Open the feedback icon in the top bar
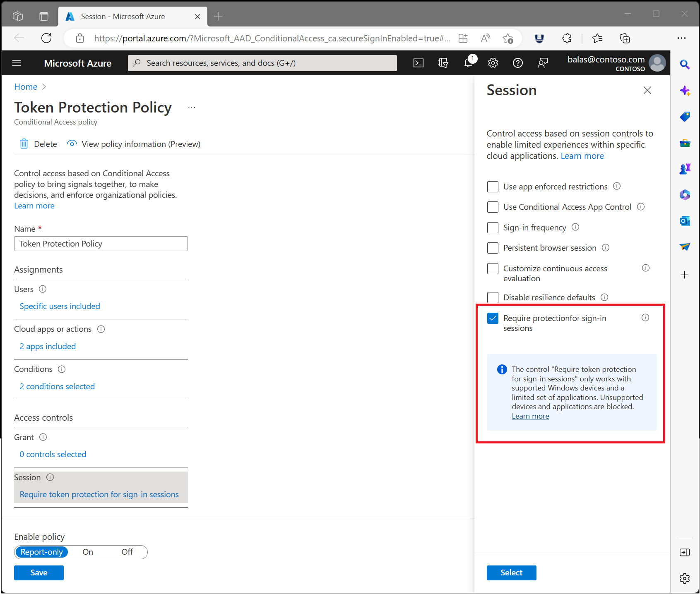Viewport: 700px width, 594px height. [542, 63]
